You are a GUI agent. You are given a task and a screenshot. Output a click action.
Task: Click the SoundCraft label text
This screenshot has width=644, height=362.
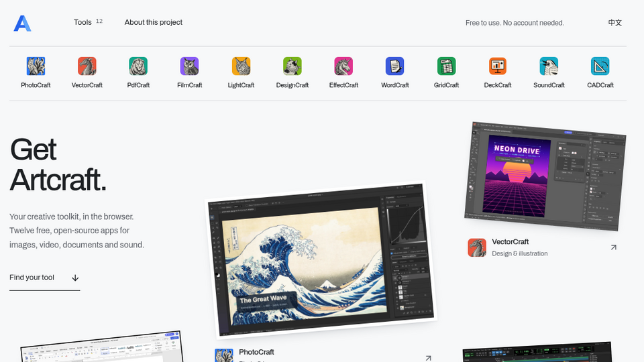coord(549,85)
